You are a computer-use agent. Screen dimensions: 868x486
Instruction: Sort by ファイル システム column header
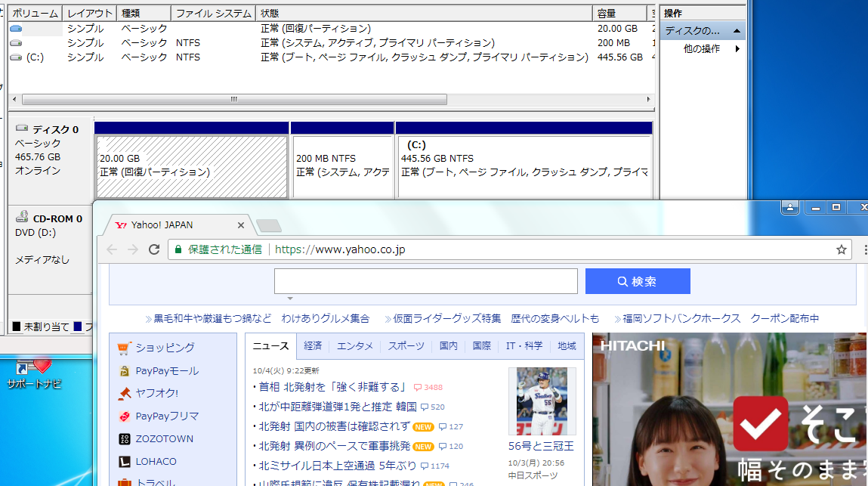click(214, 13)
